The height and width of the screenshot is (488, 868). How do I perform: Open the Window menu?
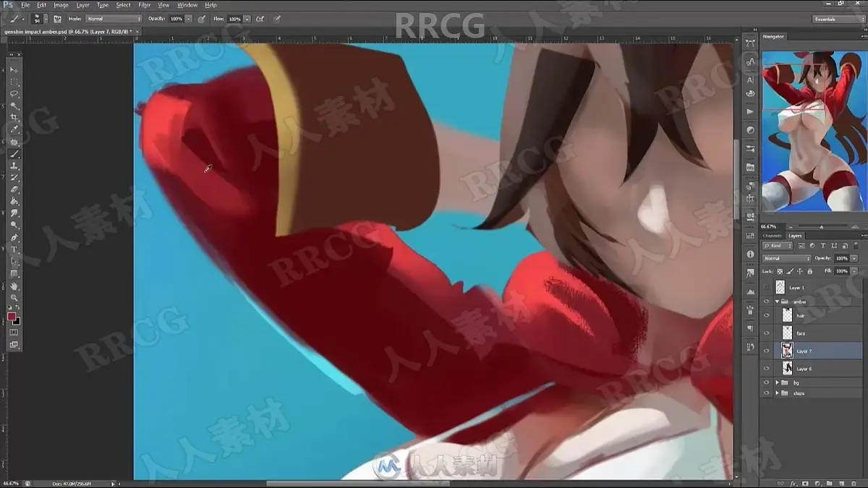(x=187, y=5)
